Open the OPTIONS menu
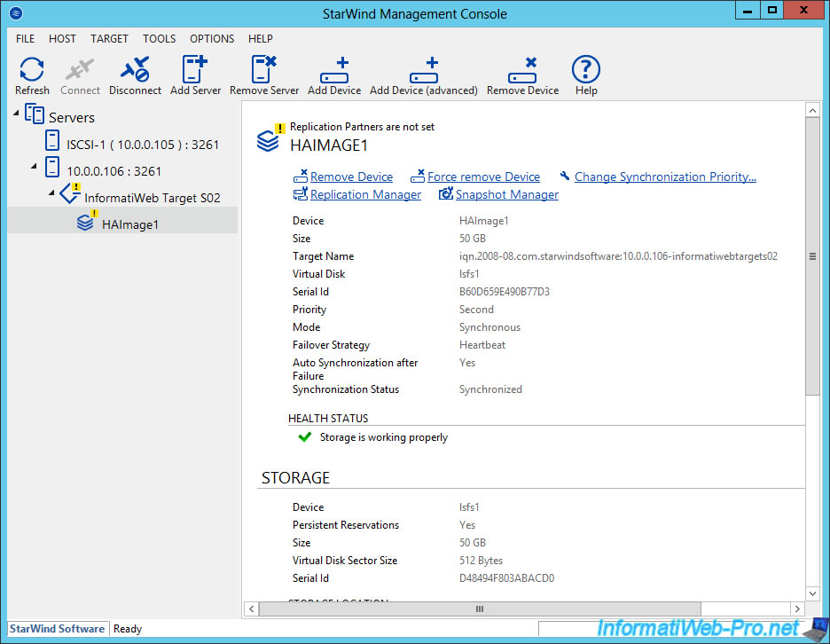 point(212,39)
